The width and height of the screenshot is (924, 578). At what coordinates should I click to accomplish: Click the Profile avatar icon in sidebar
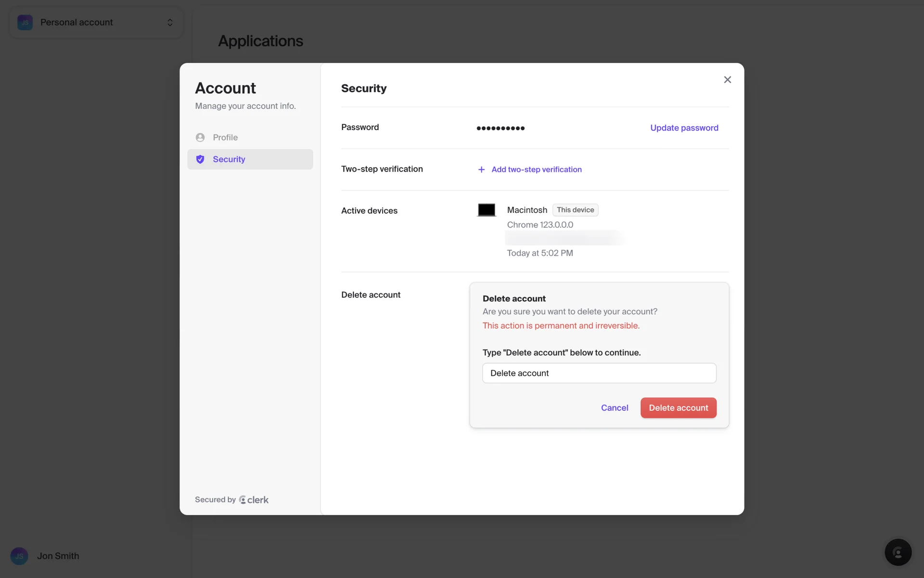coord(200,137)
